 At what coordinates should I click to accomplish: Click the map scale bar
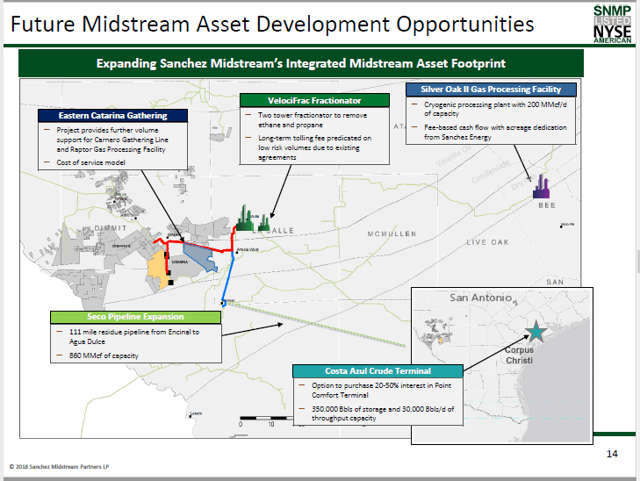[x=266, y=418]
